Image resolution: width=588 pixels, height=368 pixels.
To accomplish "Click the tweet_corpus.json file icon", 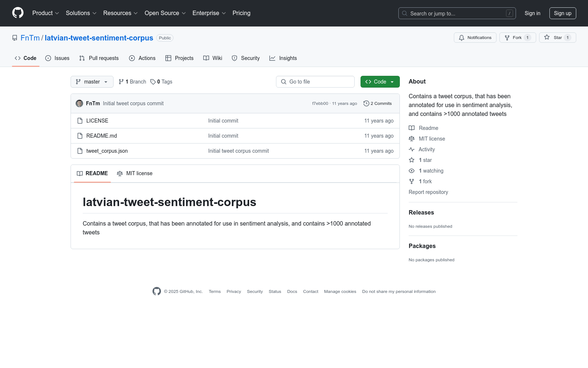I will coord(80,151).
